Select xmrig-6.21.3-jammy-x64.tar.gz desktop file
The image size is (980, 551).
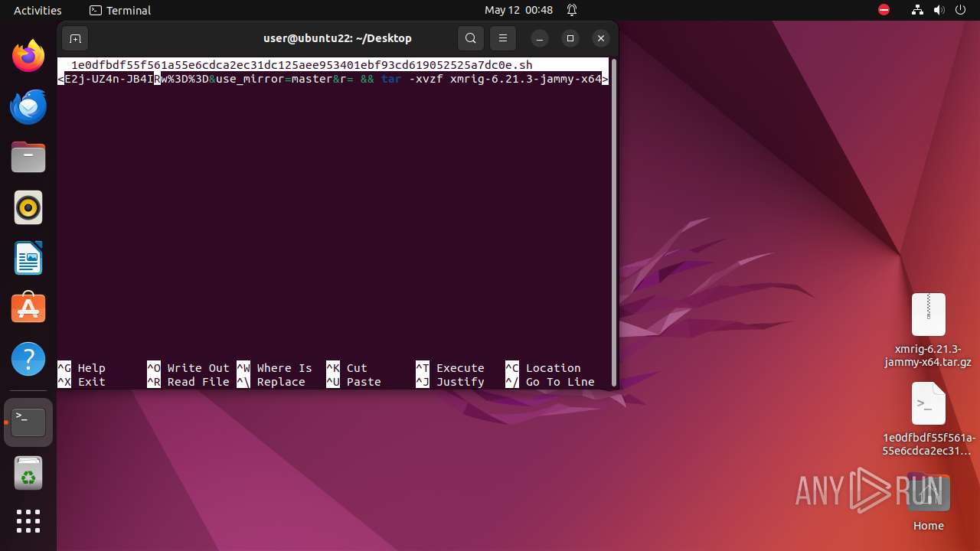tap(928, 330)
